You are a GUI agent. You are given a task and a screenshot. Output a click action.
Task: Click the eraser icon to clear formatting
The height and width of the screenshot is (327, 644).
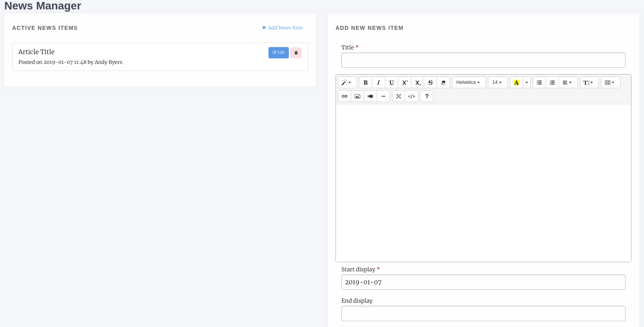click(443, 82)
